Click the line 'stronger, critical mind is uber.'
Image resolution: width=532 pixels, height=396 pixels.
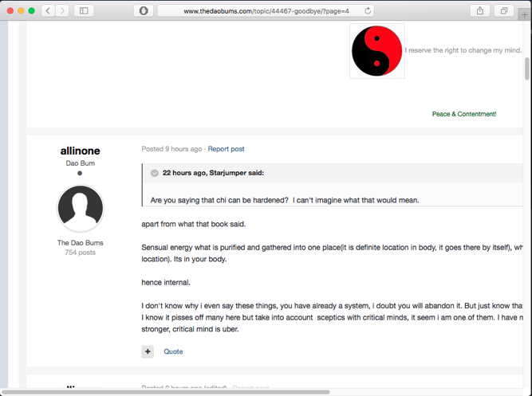190,329
